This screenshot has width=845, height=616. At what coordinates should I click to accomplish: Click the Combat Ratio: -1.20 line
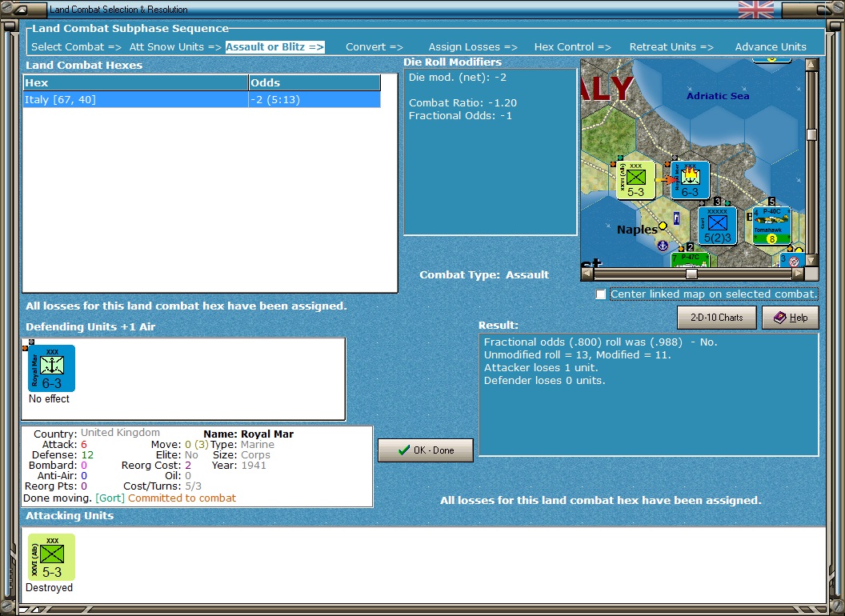pyautogui.click(x=463, y=102)
